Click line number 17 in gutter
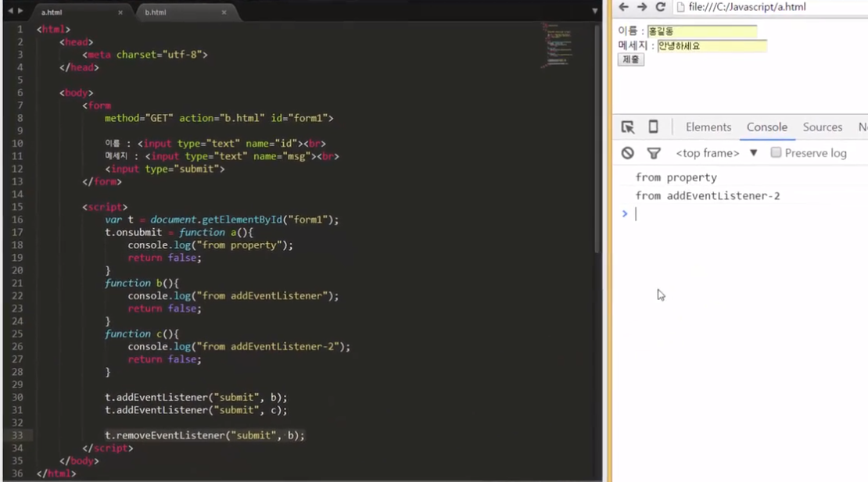868x482 pixels. (17, 233)
